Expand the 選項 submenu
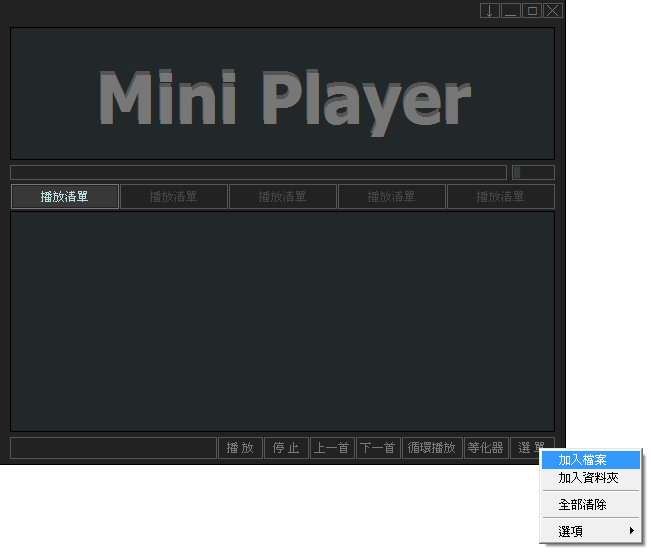The image size is (651, 555). 590,531
